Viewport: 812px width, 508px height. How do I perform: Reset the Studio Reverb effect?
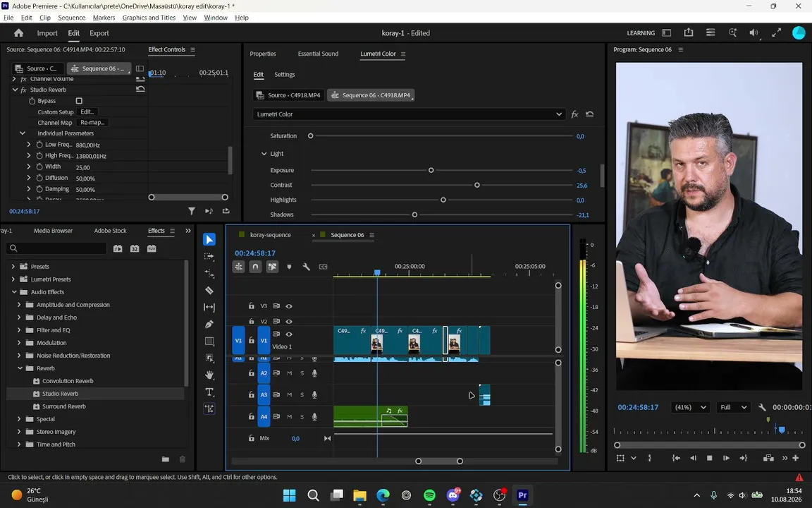point(140,89)
